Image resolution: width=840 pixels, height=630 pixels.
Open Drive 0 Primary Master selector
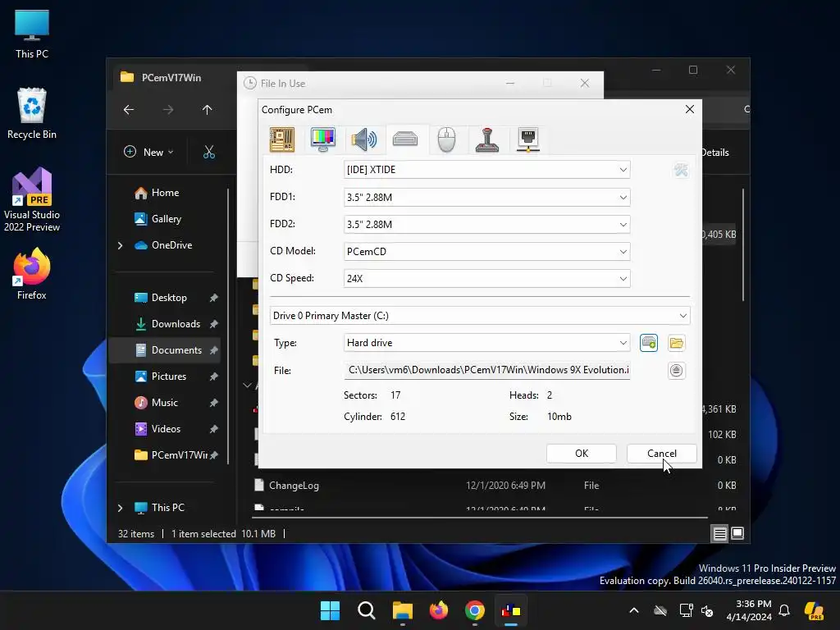(x=480, y=316)
